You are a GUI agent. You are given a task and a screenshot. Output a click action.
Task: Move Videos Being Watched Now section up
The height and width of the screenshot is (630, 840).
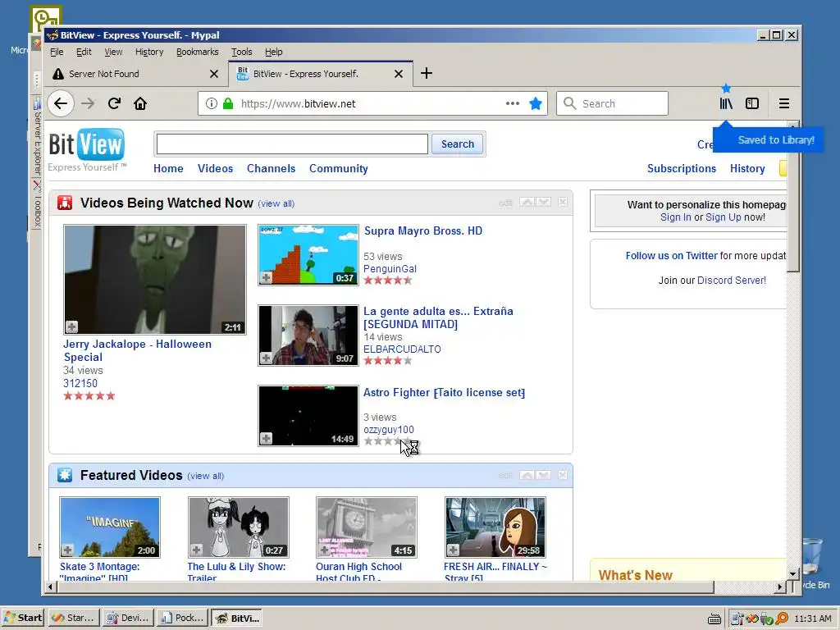[527, 202]
